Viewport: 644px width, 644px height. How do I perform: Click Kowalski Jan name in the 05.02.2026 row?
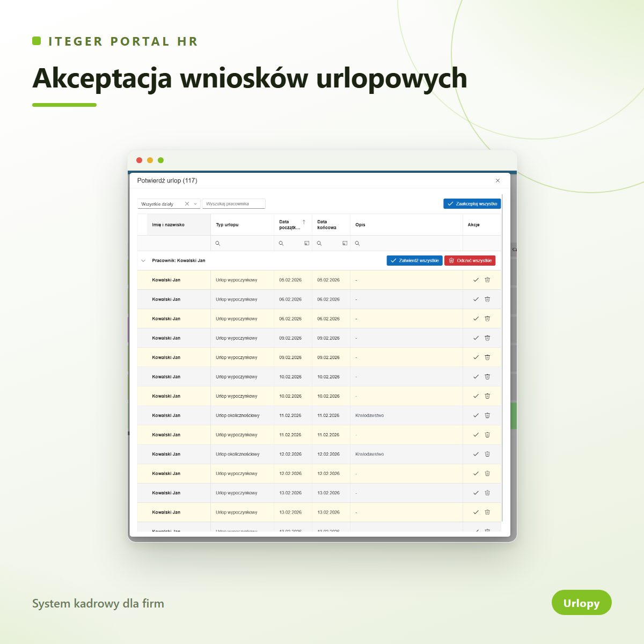pyautogui.click(x=166, y=280)
